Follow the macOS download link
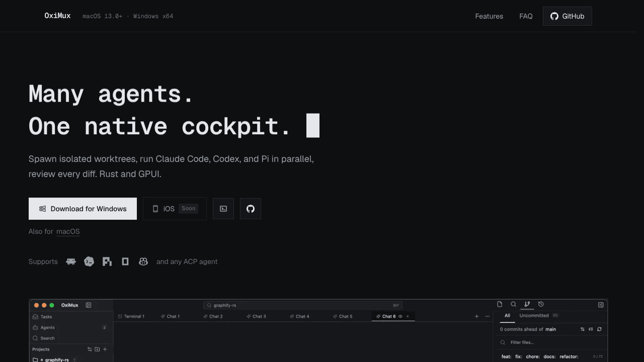The width and height of the screenshot is (644, 362). pos(68,231)
